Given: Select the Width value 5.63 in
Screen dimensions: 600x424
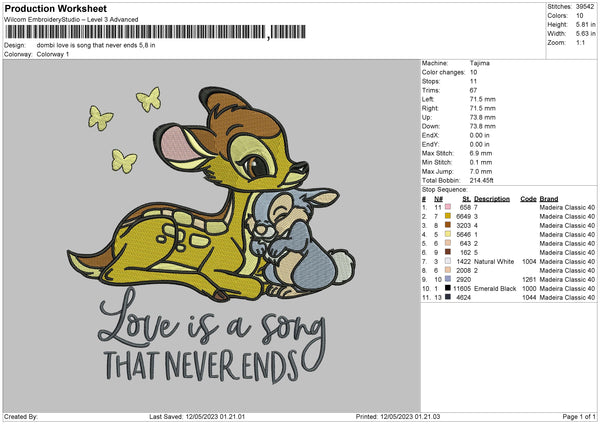Looking at the screenshot, I should coord(585,34).
